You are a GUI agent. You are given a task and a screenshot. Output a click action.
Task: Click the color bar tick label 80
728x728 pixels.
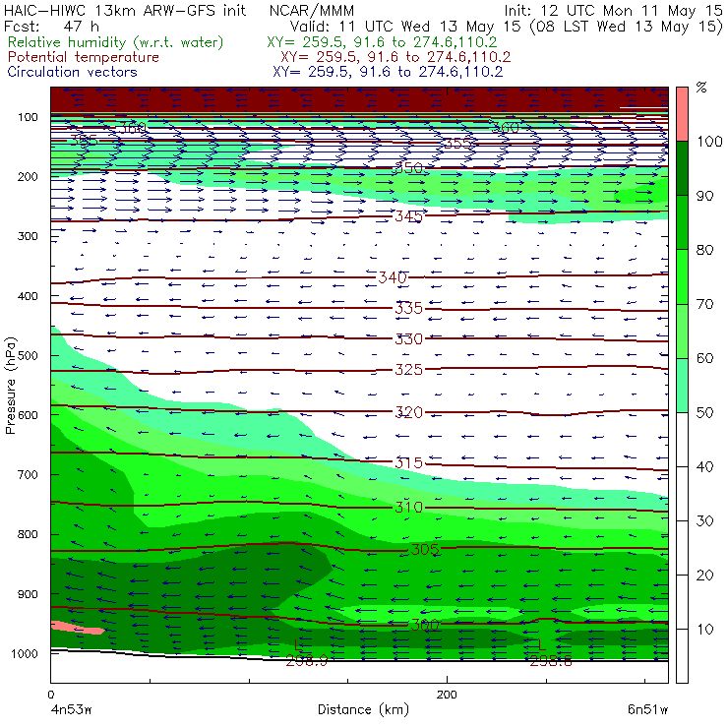click(x=704, y=250)
